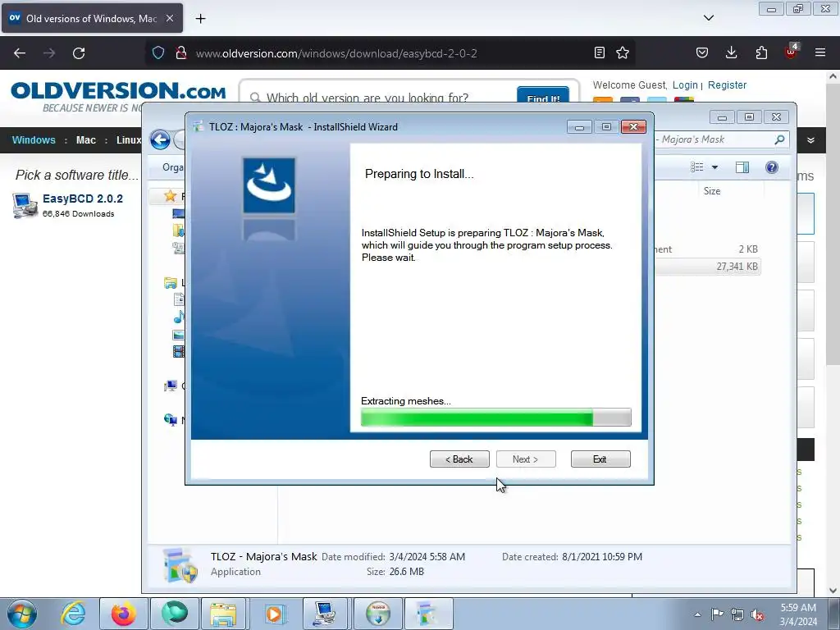
Task: Toggle Firefox reader view
Action: (600, 52)
